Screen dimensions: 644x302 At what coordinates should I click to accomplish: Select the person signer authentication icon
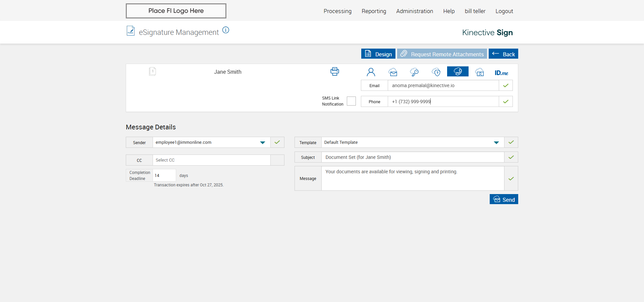click(x=371, y=72)
